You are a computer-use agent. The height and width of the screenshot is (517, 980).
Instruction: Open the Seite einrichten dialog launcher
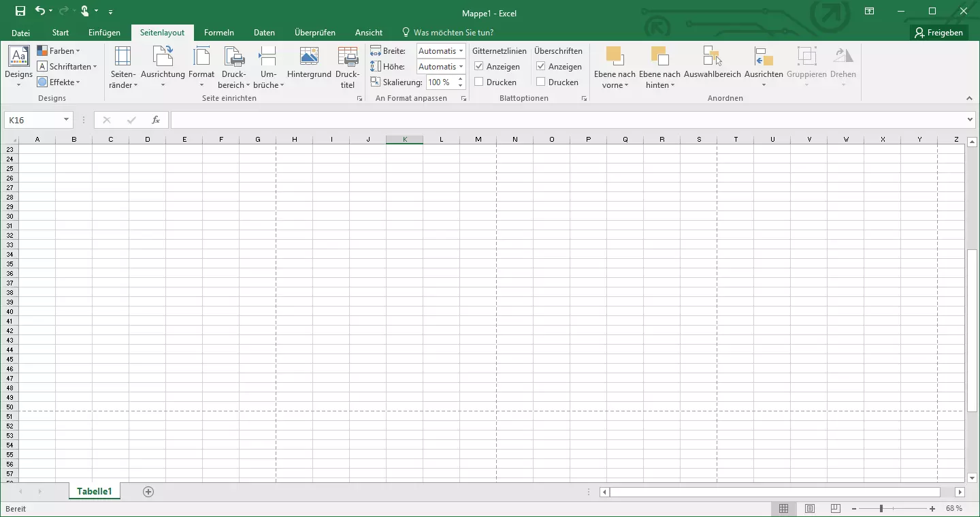[x=360, y=99]
